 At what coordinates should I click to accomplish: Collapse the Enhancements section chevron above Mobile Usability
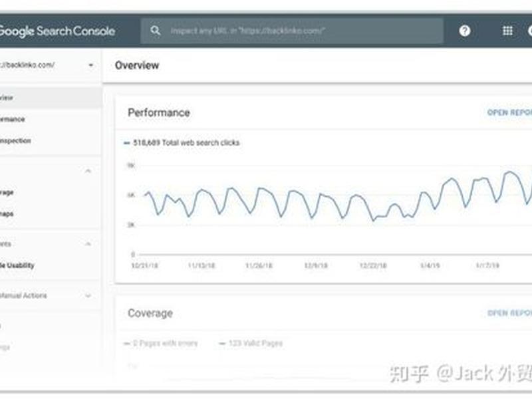[x=88, y=243]
